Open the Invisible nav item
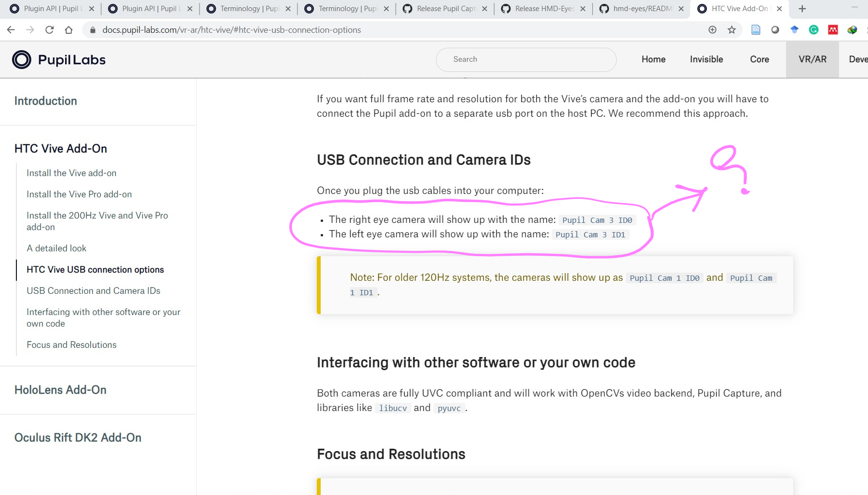The height and width of the screenshot is (495, 868). coord(706,59)
